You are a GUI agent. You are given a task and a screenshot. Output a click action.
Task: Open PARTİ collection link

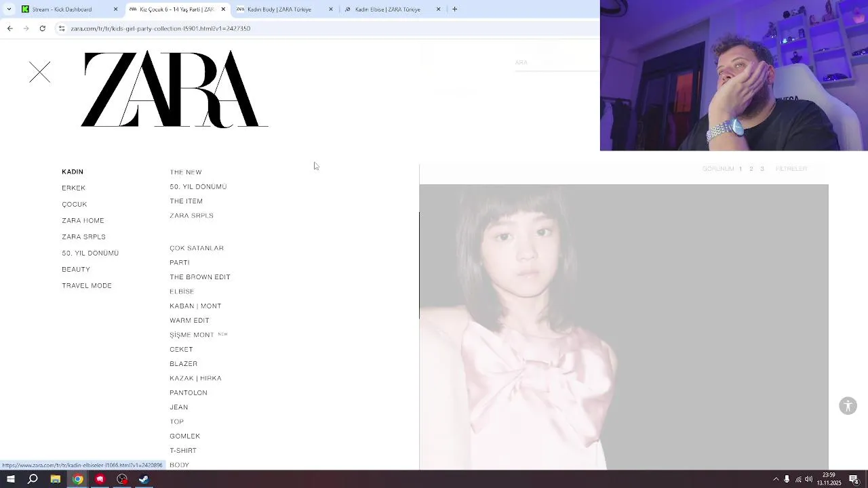[180, 263]
